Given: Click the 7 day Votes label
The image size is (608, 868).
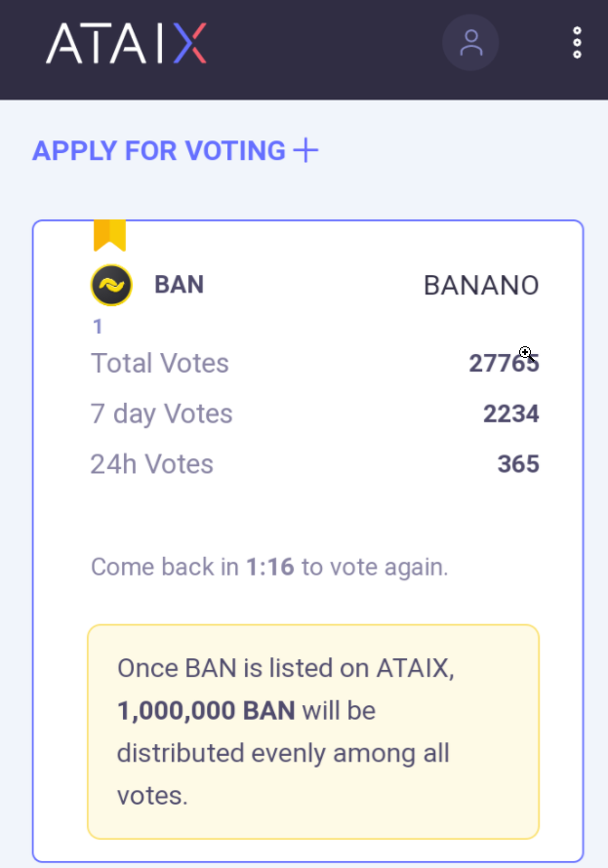Looking at the screenshot, I should [161, 414].
